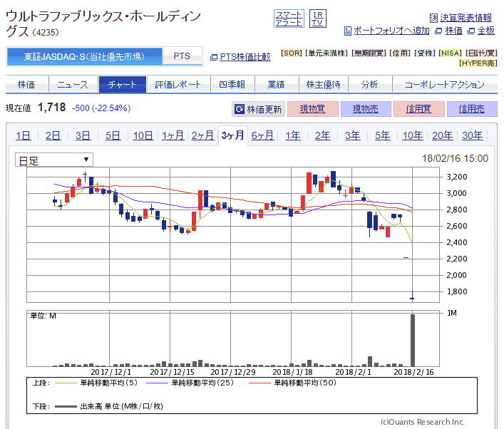Open the 分析 tab
504x429 pixels.
pyautogui.click(x=370, y=85)
